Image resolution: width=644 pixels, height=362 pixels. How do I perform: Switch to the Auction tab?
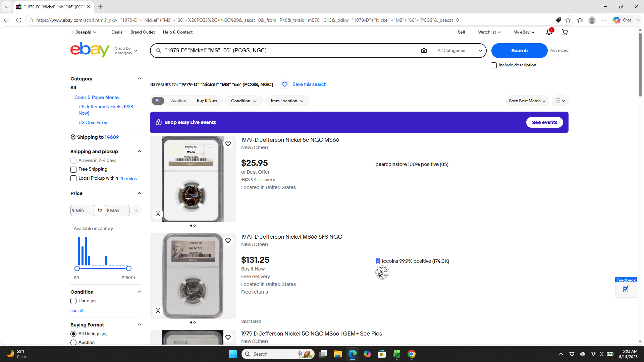[x=178, y=101]
